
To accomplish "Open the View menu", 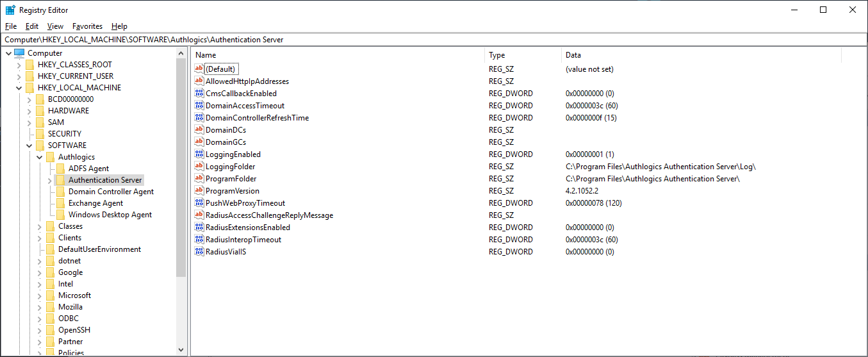I will point(56,26).
